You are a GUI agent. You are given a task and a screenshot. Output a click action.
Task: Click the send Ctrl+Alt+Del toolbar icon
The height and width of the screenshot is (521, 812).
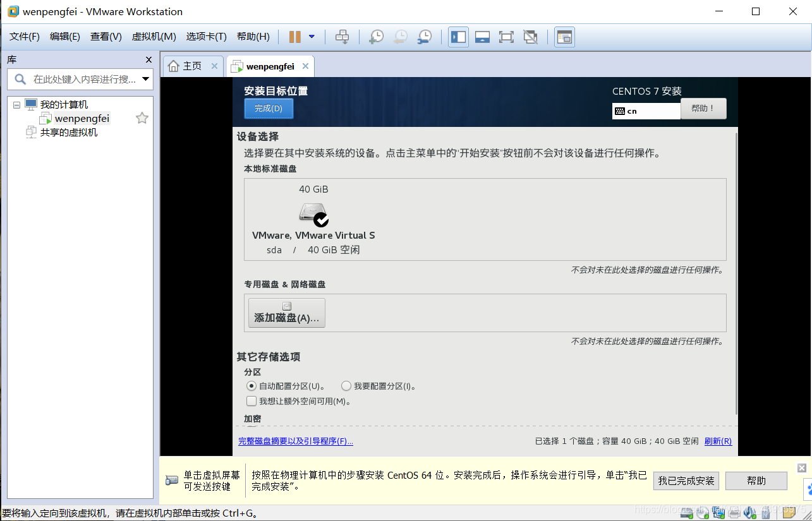342,37
